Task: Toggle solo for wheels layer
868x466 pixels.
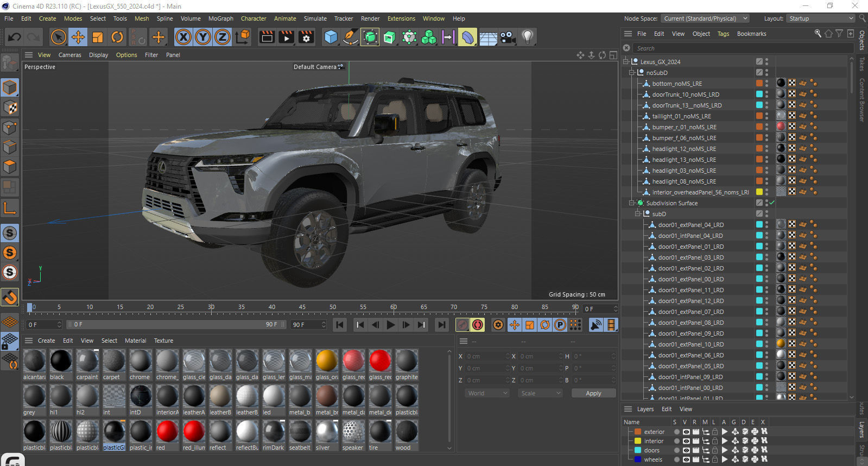Action: click(x=676, y=459)
